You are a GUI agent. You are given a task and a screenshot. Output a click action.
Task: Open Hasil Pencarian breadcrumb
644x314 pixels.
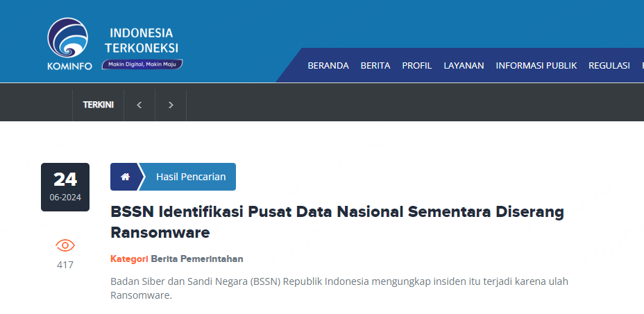191,177
